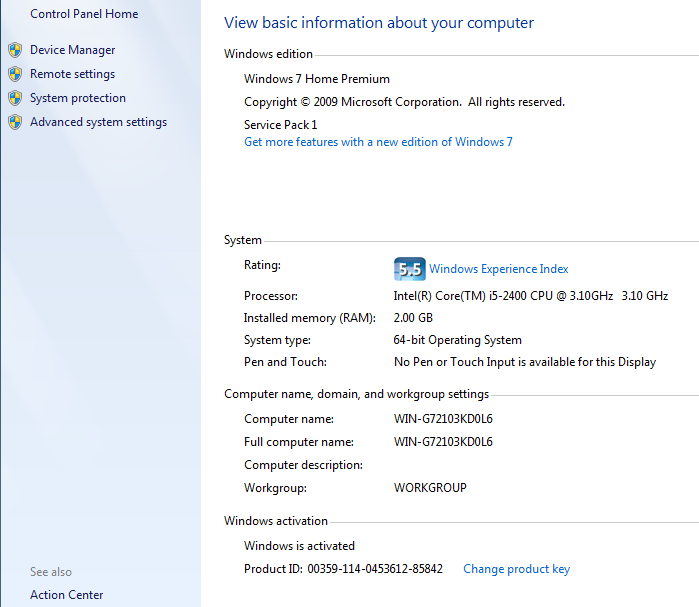Click the shield icon beside Device Manager
Viewport: 699px width, 607px height.
15,50
